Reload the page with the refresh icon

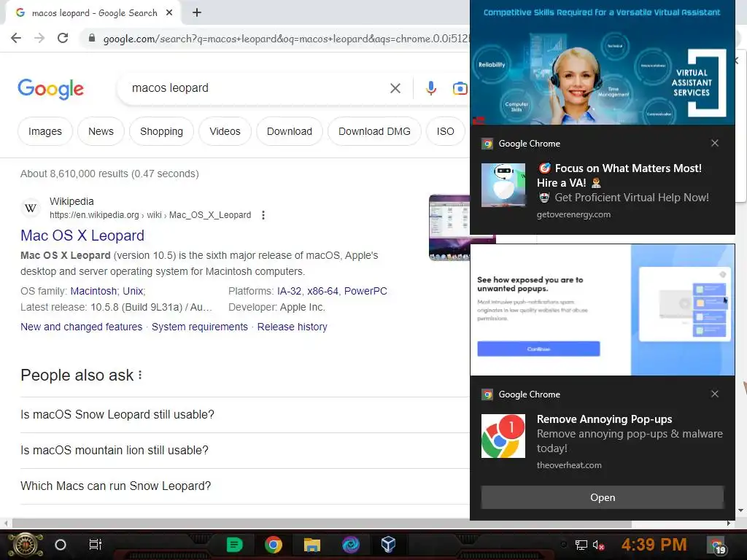[63, 38]
